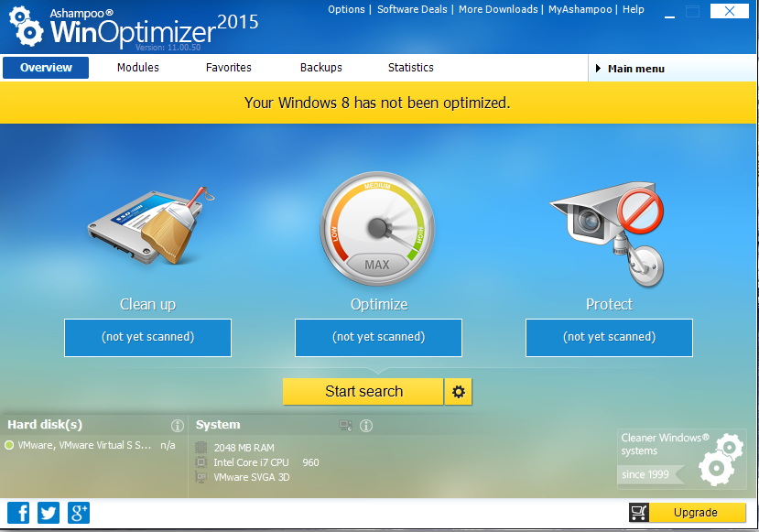Click the Optimize speedometer gauge icon
Screen dimensions: 759x532
[377, 229]
